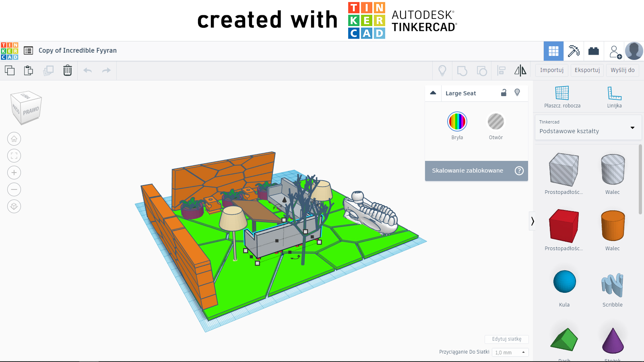Open the Bricks mode icon

[594, 51]
